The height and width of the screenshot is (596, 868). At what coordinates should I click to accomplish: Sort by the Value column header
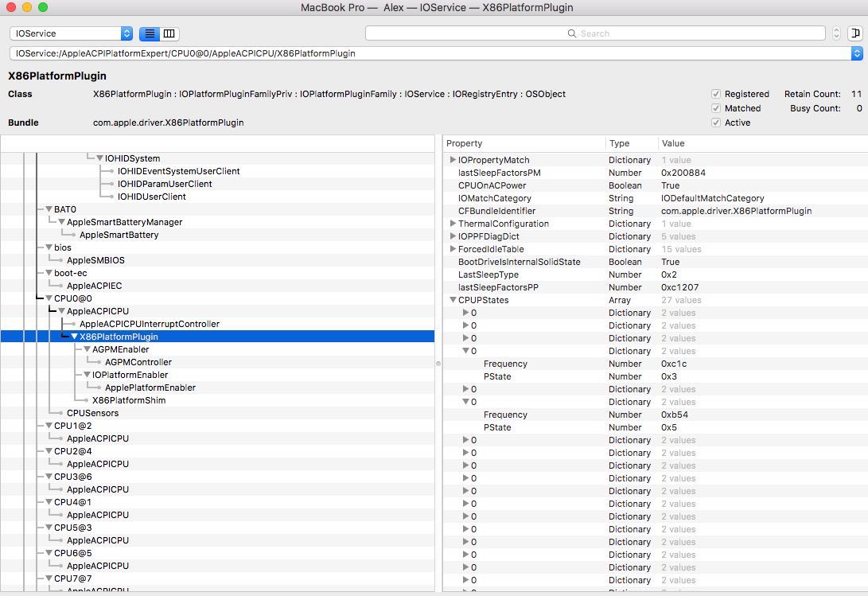point(763,143)
